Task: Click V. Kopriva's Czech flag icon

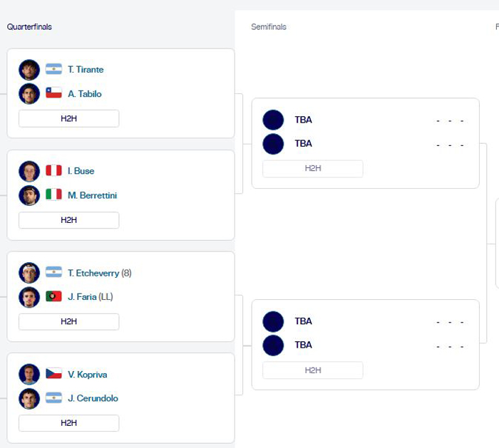Action: pos(53,374)
